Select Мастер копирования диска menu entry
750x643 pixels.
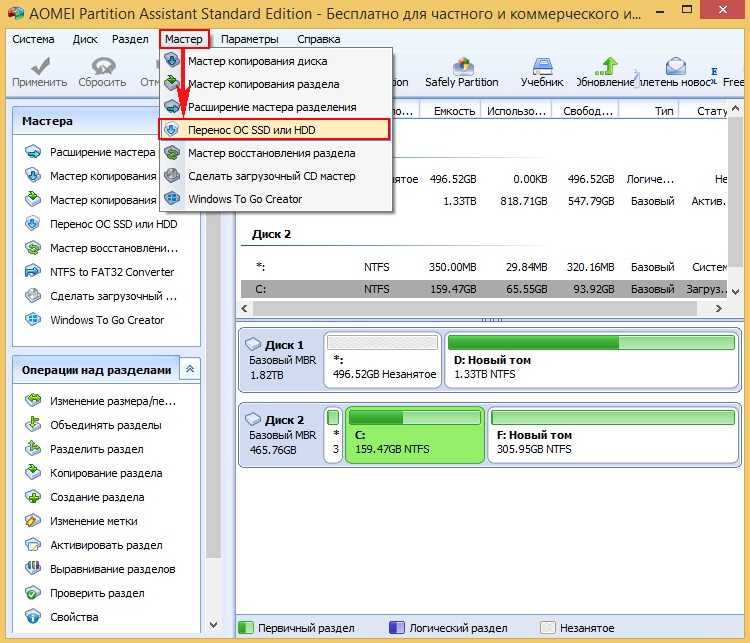click(257, 61)
